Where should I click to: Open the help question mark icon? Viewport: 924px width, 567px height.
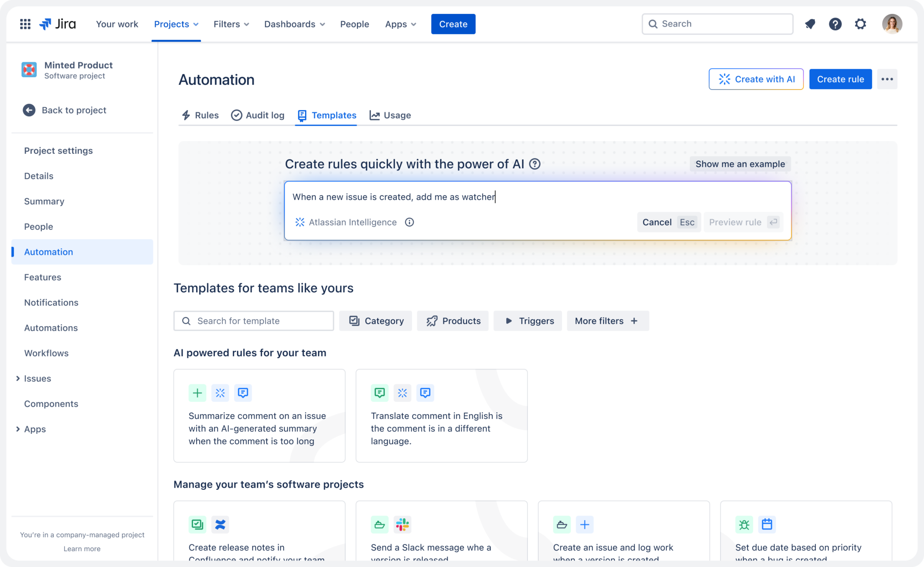point(835,24)
